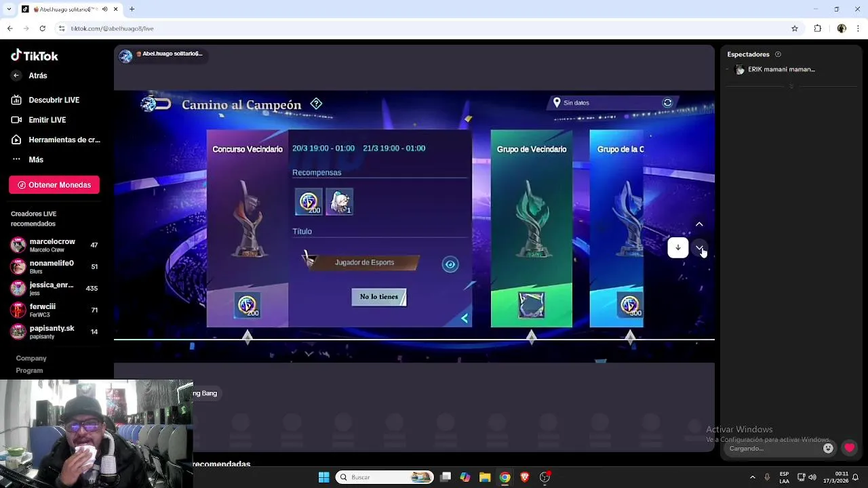Go to previous LIVE with up chevron
The width and height of the screenshot is (868, 488).
(699, 224)
